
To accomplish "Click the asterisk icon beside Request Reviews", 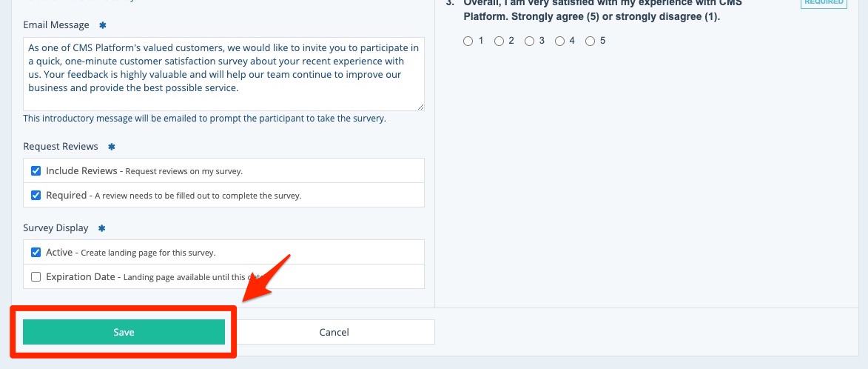I will (x=112, y=147).
